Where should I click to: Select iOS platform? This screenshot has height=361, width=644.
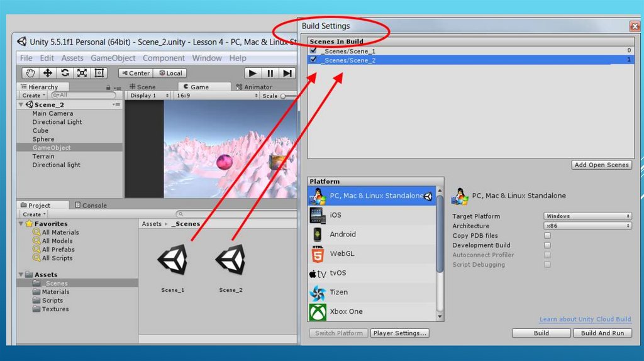pos(372,215)
